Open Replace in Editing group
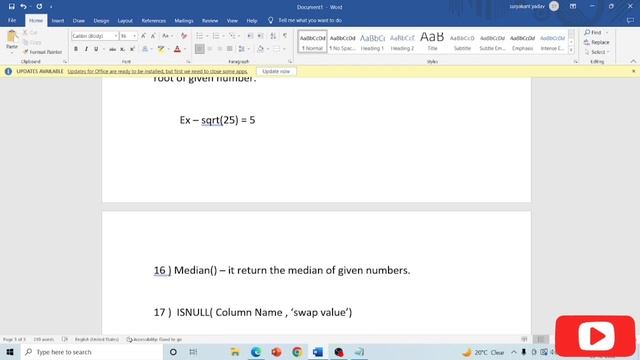 [x=597, y=42]
